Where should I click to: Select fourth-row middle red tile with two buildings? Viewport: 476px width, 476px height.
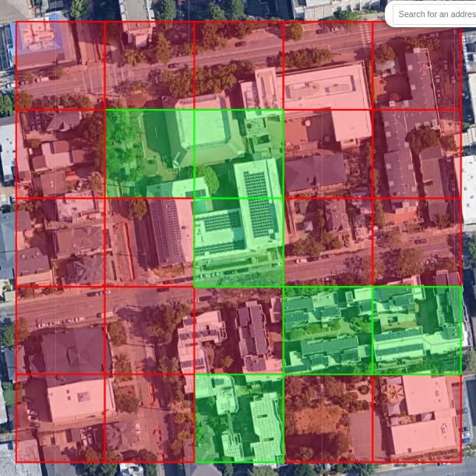[x=239, y=330]
